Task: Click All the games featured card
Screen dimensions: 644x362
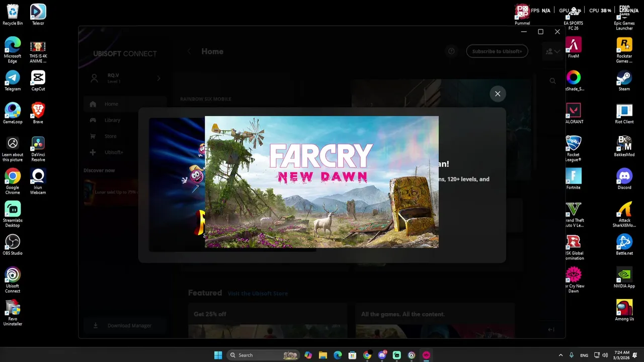Action: point(435,320)
